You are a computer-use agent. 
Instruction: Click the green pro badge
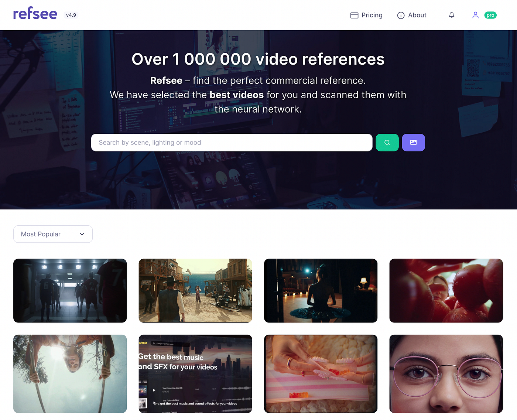(490, 15)
